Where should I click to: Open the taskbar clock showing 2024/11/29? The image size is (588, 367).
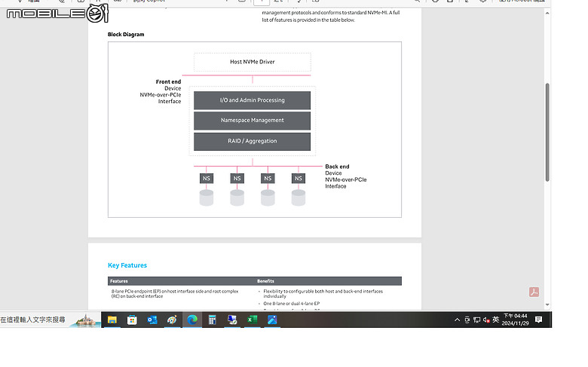(x=515, y=320)
